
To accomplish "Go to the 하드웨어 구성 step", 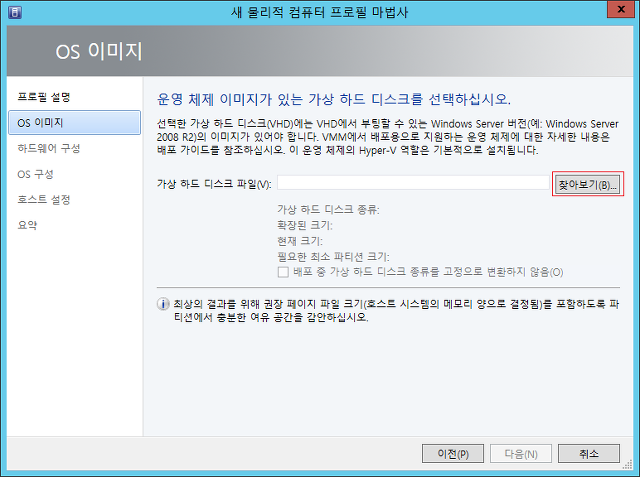I will [49, 148].
